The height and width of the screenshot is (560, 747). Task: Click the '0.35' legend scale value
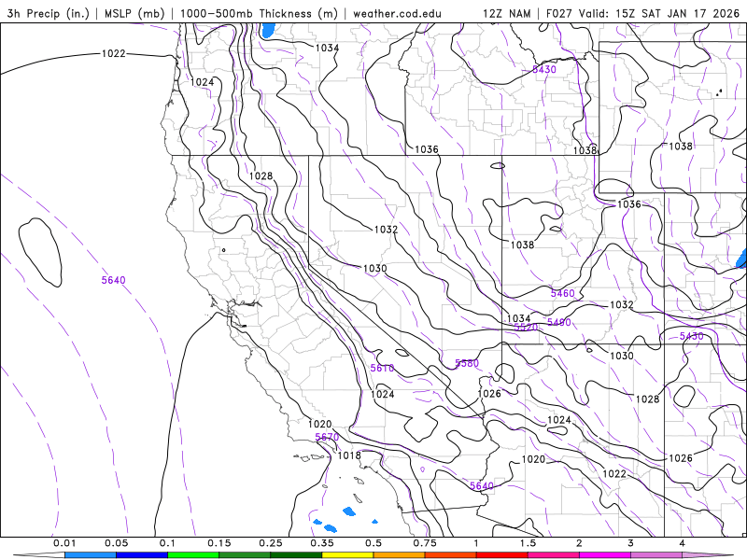[322, 543]
